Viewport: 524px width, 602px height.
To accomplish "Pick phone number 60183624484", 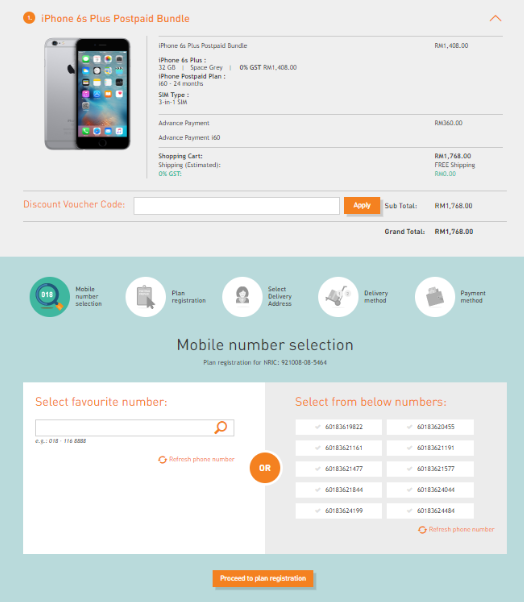I will point(430,511).
